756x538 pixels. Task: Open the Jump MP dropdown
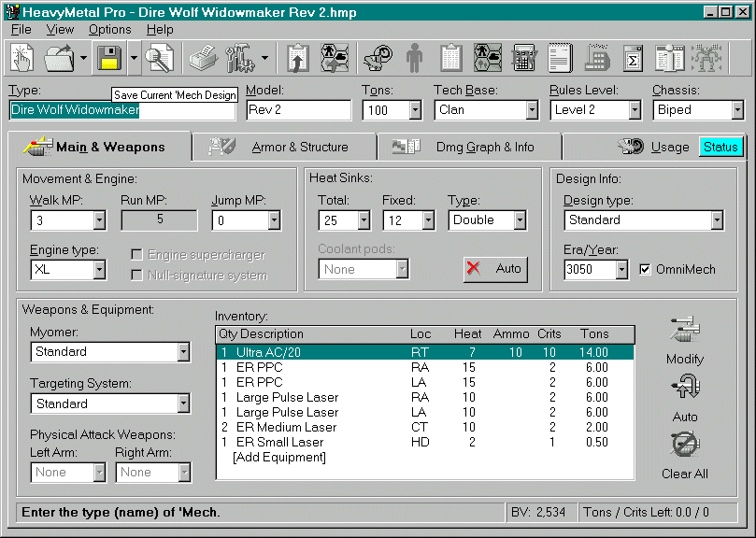coord(275,220)
